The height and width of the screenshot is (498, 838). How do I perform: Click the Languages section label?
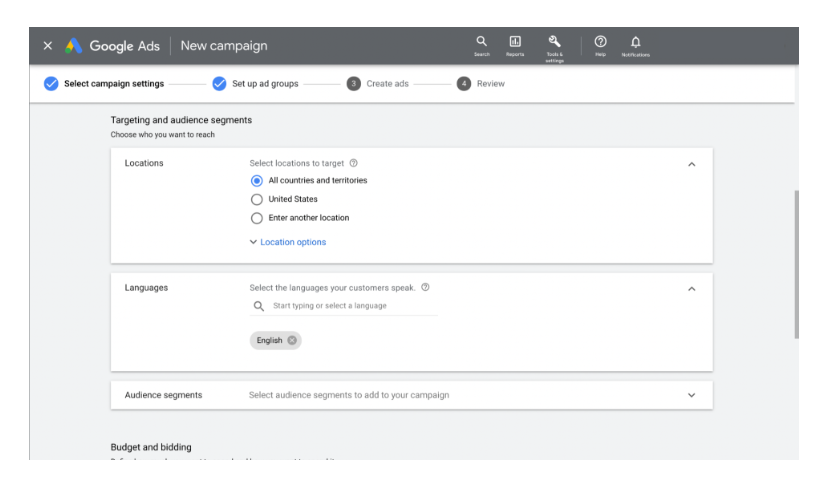point(146,287)
